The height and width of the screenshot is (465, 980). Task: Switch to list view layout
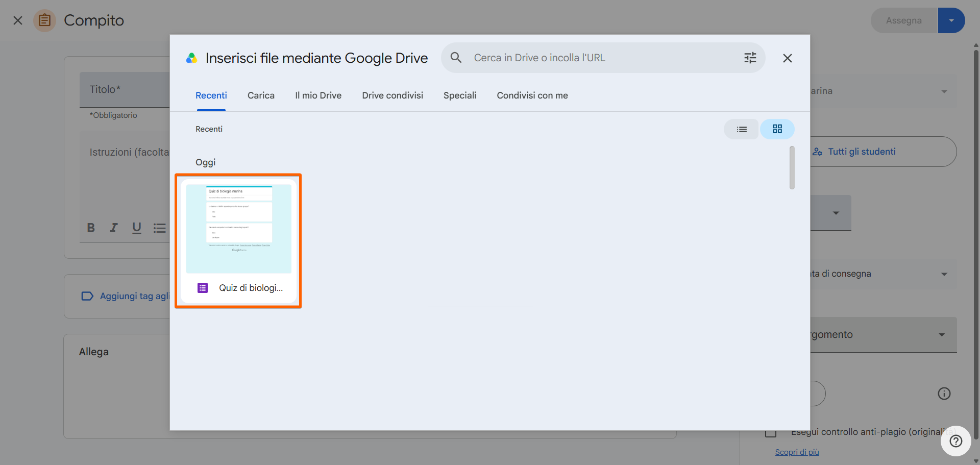tap(742, 129)
